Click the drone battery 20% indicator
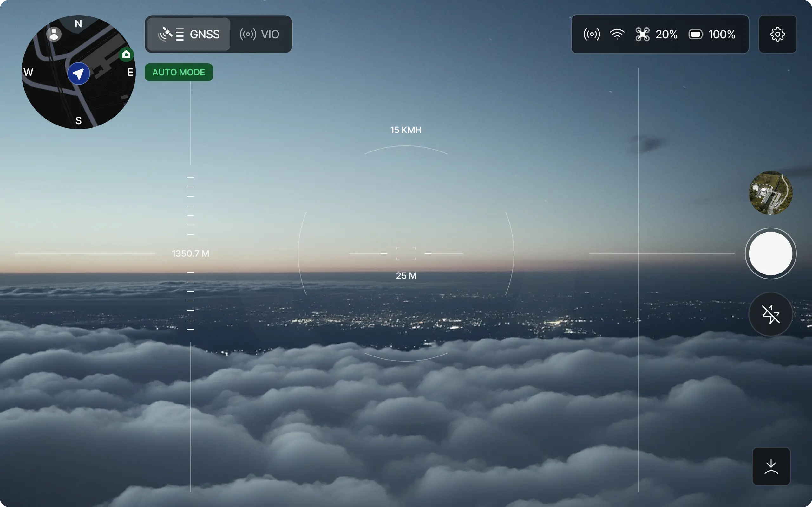812x507 pixels. pyautogui.click(x=656, y=34)
